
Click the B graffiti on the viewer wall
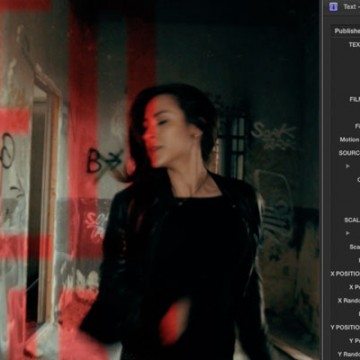(x=94, y=161)
